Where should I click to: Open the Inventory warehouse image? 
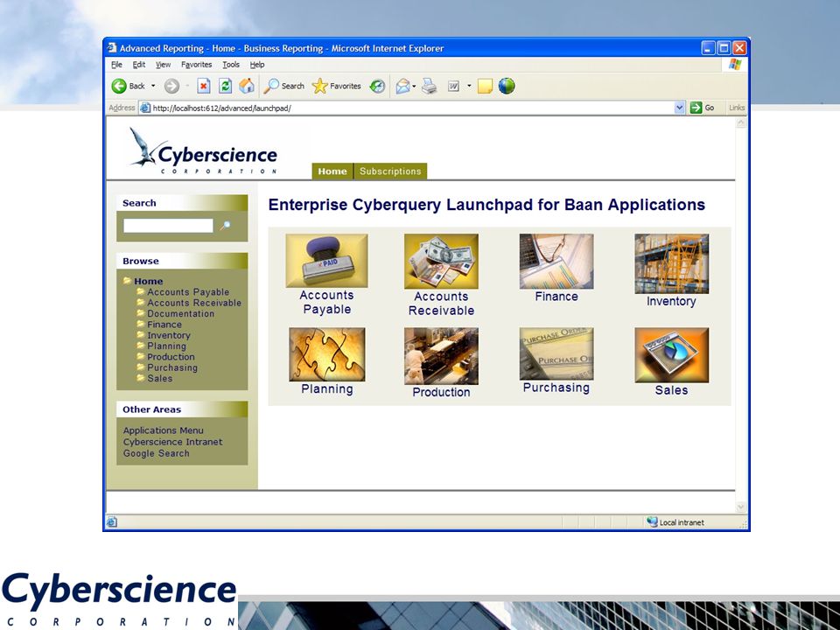point(671,263)
